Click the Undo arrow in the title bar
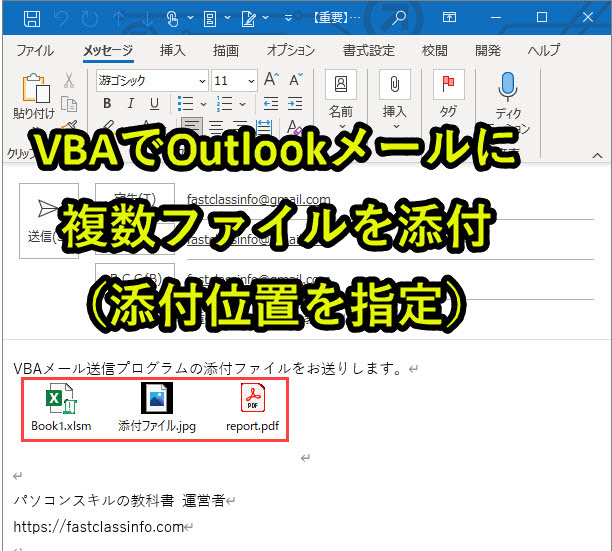 click(x=61, y=18)
